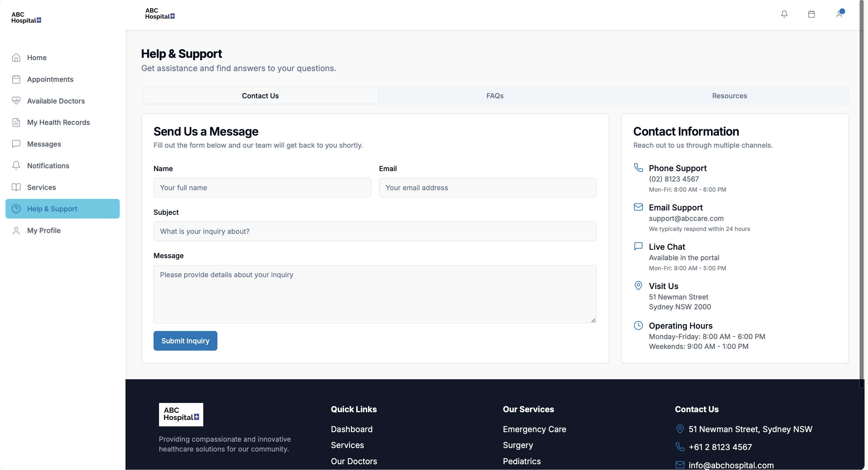Click the Services book icon in sidebar
Viewport: 868px width, 470px height.
point(16,187)
